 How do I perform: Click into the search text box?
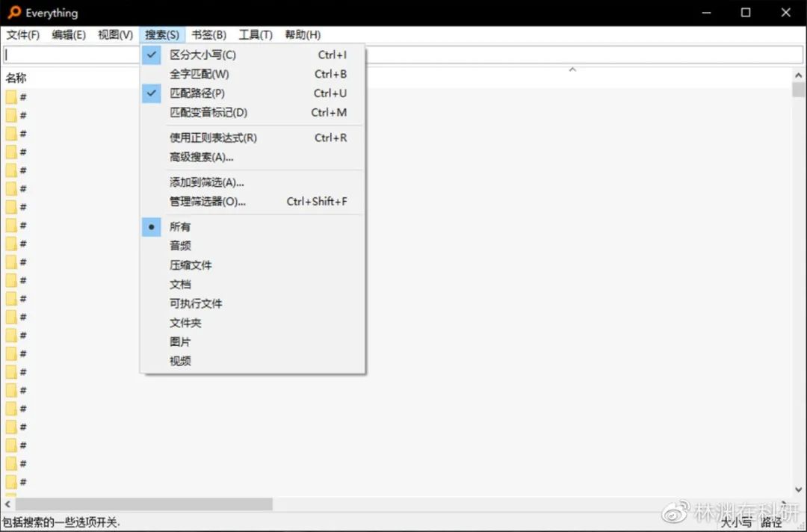[x=403, y=55]
